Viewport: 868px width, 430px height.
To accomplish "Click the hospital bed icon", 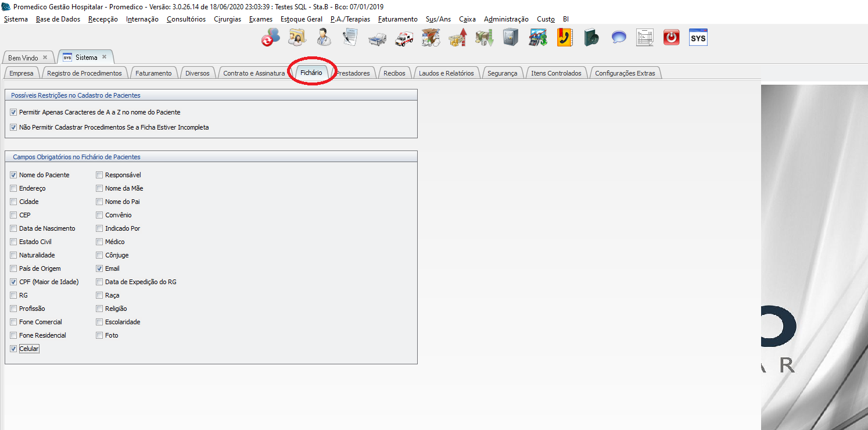I will pos(377,38).
